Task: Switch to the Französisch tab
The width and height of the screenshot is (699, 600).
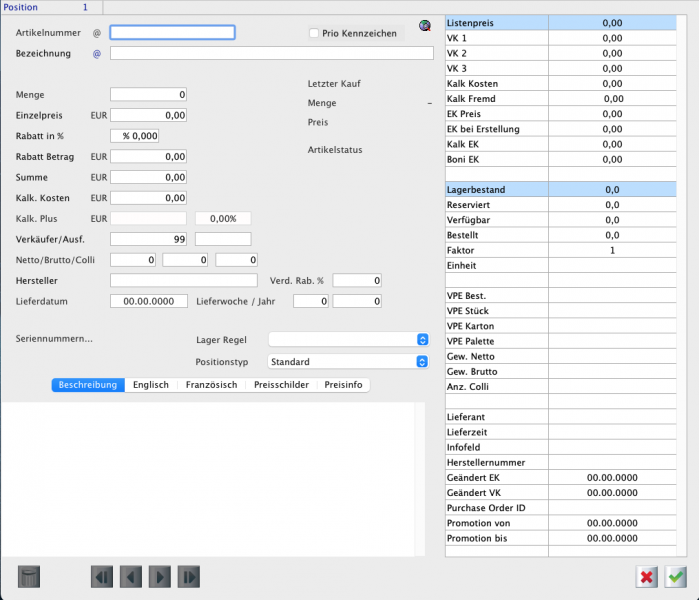Action: pos(210,385)
